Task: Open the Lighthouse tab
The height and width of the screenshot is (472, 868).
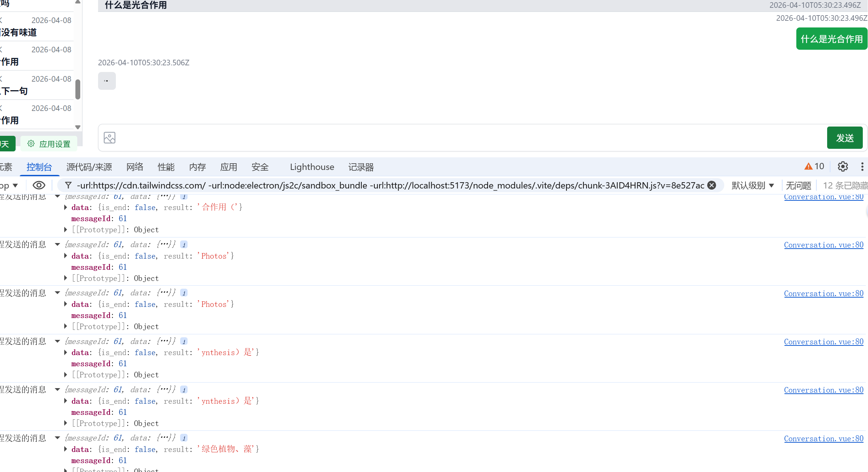Action: pyautogui.click(x=312, y=167)
